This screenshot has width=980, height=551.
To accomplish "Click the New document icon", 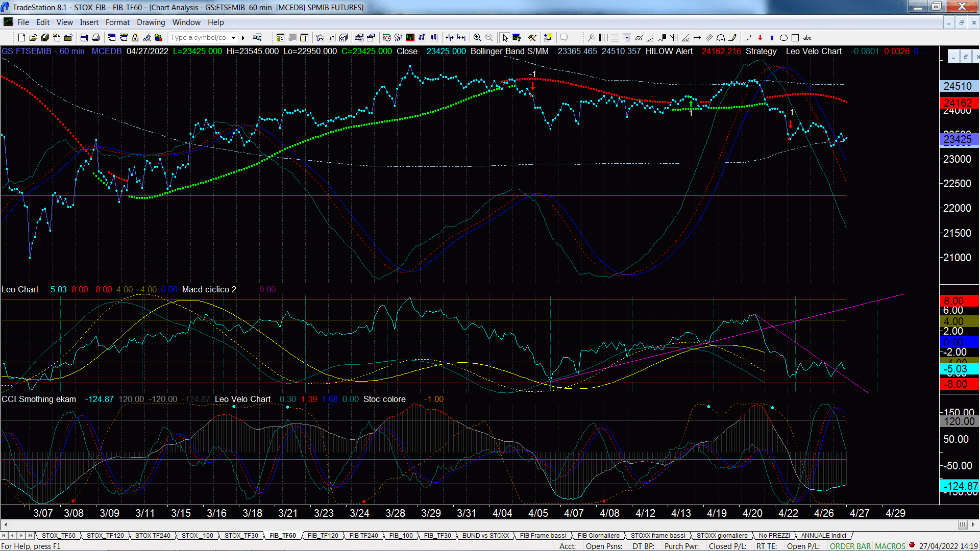I will [x=21, y=38].
